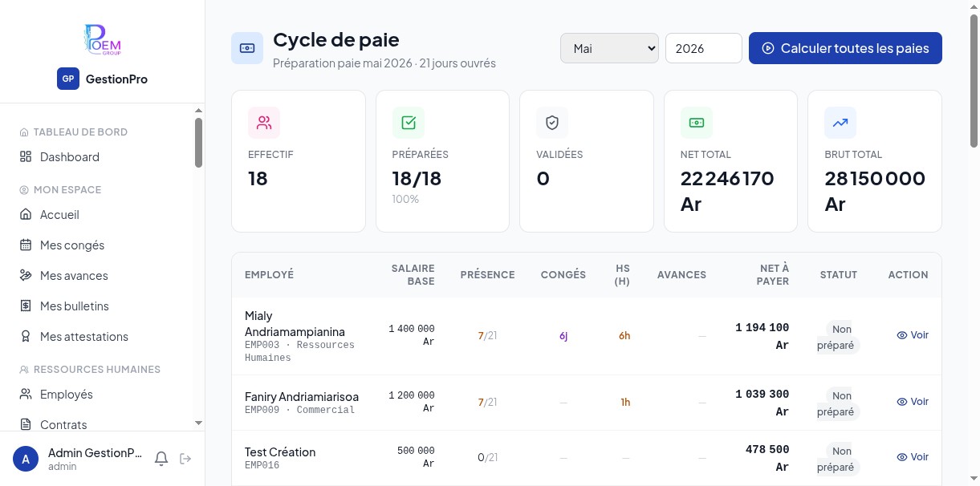View payroll details for Test Création
Viewport: 980px width, 486px height.
tap(913, 457)
